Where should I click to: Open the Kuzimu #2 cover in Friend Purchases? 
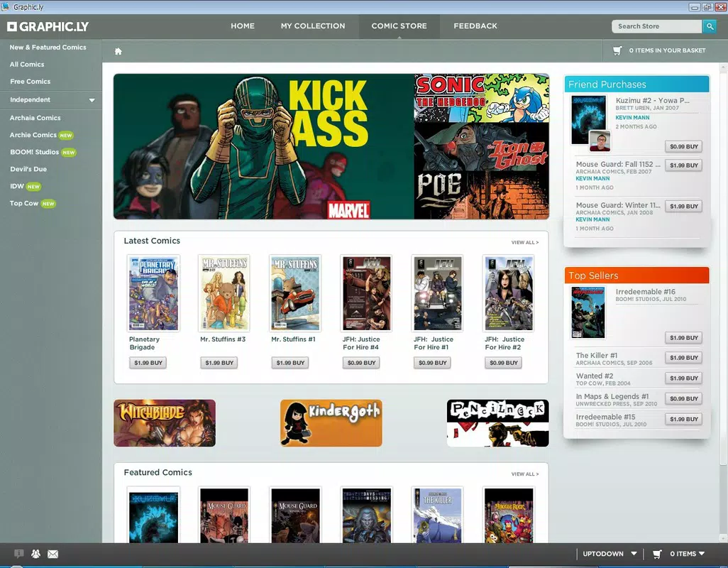pyautogui.click(x=588, y=120)
